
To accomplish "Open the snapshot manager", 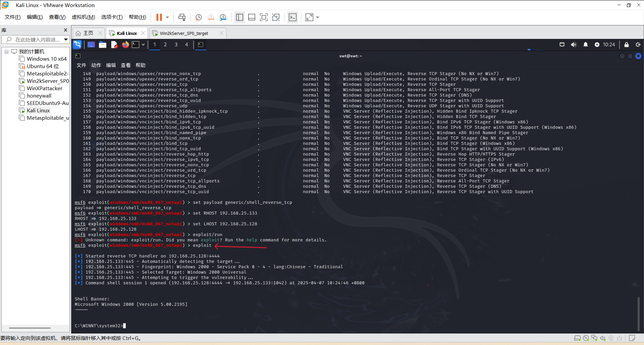I will coord(223,17).
